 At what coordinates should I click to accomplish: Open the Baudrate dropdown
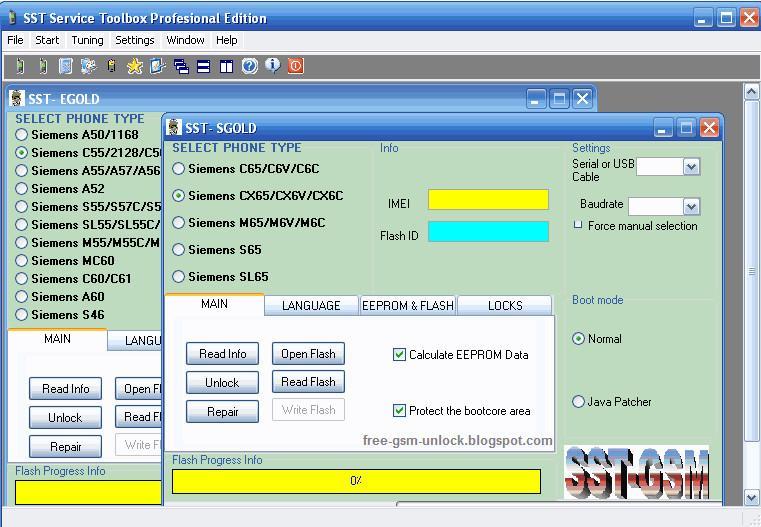tap(691, 206)
